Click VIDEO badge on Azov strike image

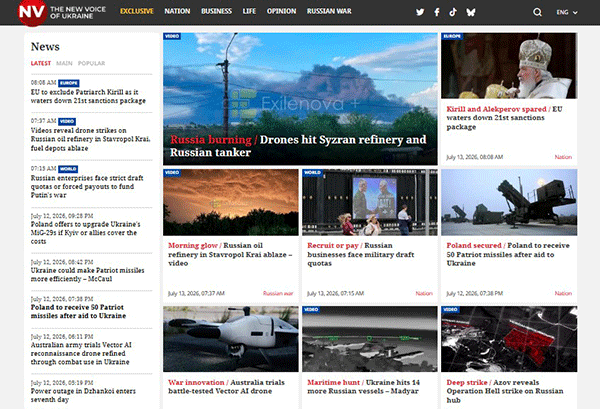(x=450, y=310)
